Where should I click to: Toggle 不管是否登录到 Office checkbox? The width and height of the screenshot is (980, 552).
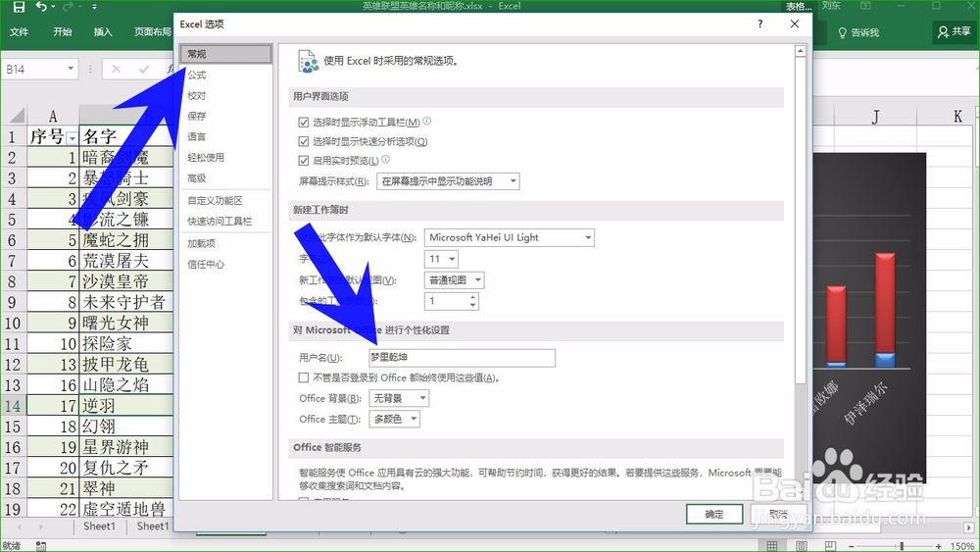304,377
